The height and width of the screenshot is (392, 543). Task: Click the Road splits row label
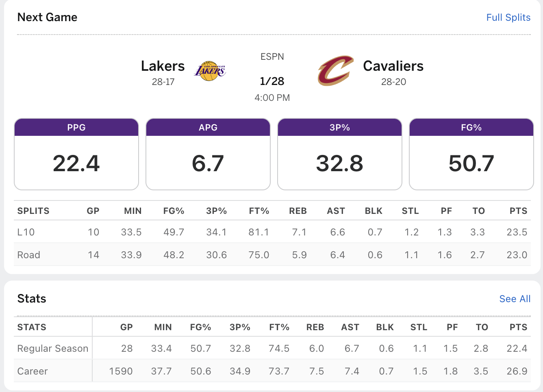point(29,255)
